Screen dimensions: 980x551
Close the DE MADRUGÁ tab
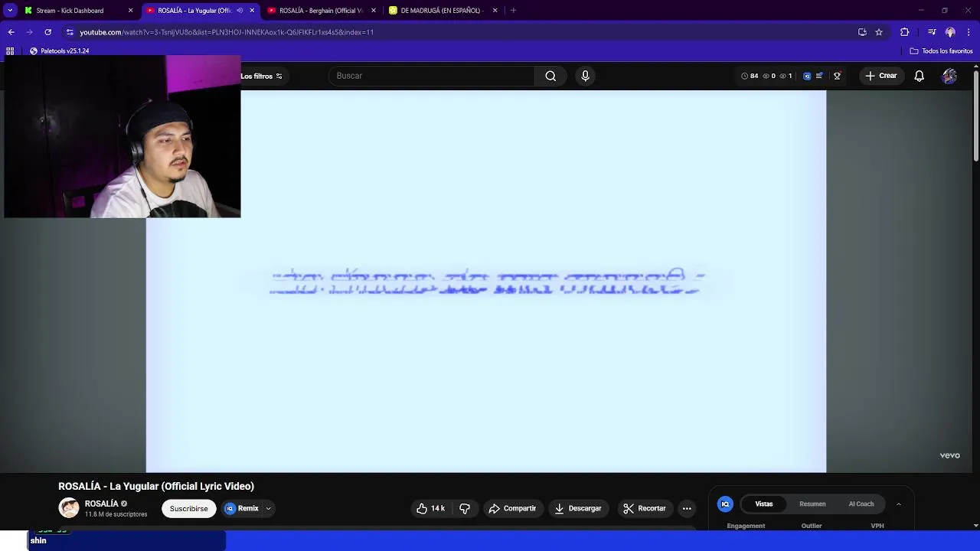[495, 11]
